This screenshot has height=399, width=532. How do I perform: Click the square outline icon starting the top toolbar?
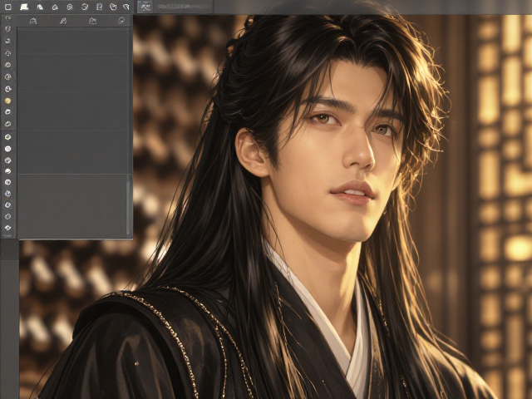[8, 7]
